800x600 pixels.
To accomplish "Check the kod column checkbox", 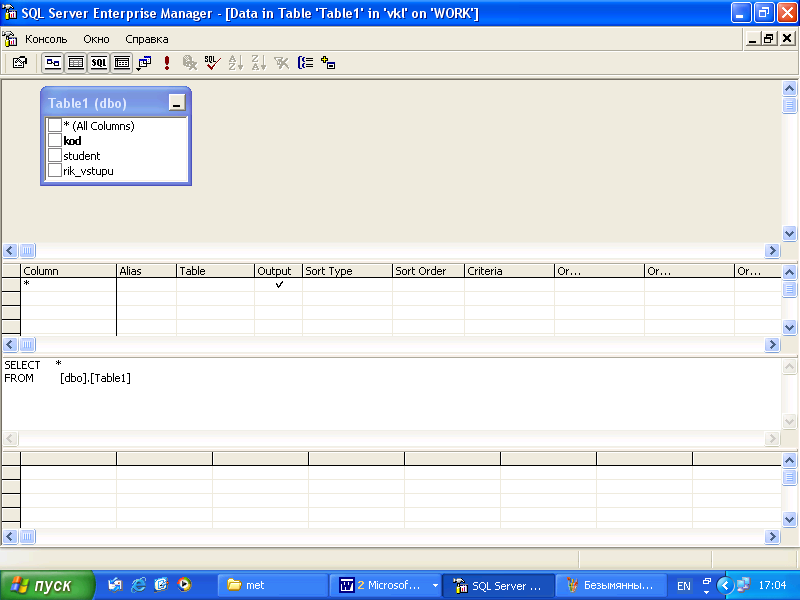I will click(55, 140).
